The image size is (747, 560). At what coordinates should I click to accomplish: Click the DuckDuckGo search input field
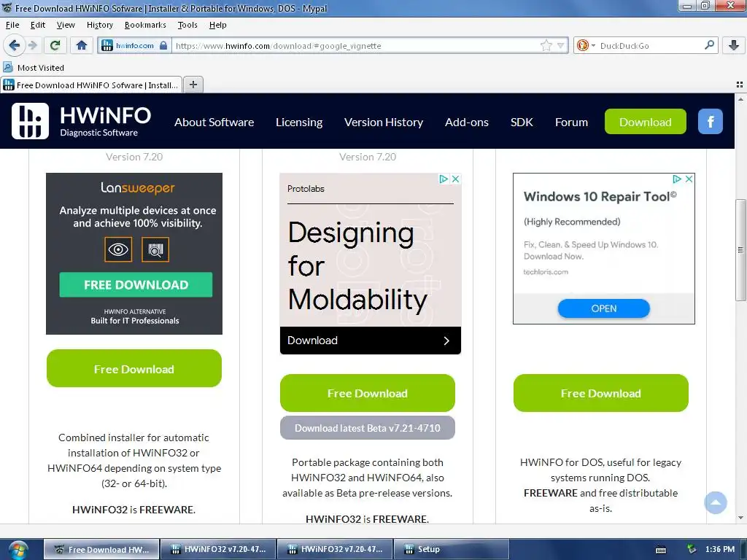(x=650, y=46)
